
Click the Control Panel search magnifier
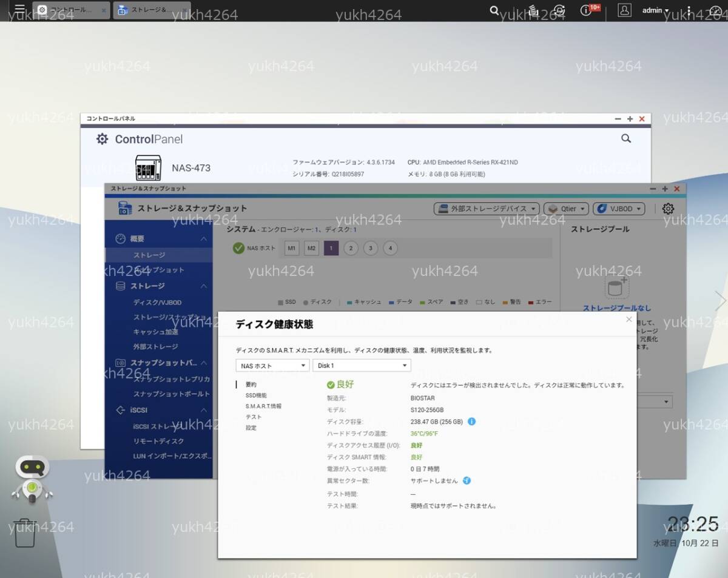click(626, 139)
